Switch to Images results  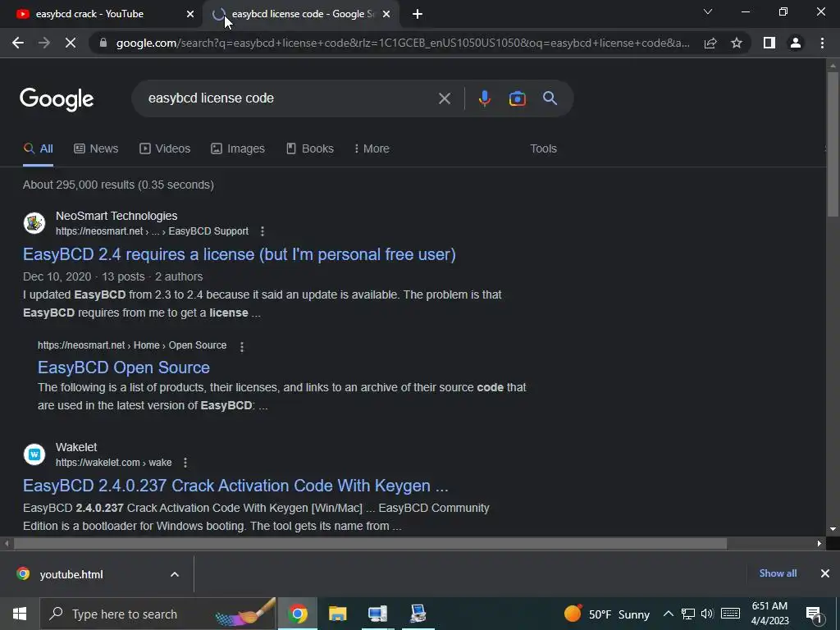pos(238,149)
